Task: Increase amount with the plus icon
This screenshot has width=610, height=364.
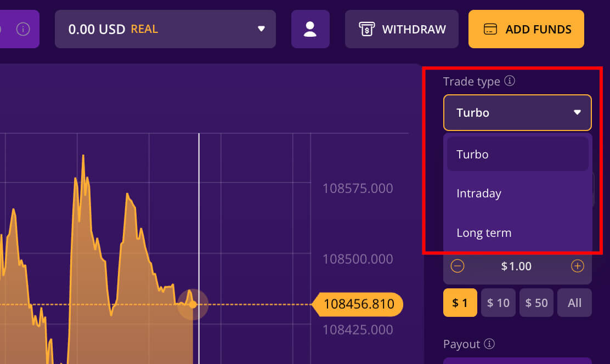Action: [x=577, y=266]
